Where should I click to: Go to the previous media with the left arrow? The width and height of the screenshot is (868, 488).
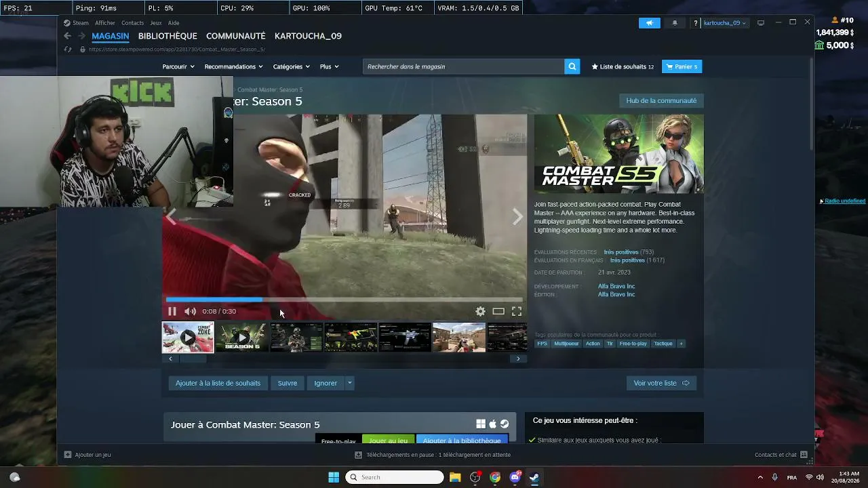(171, 216)
